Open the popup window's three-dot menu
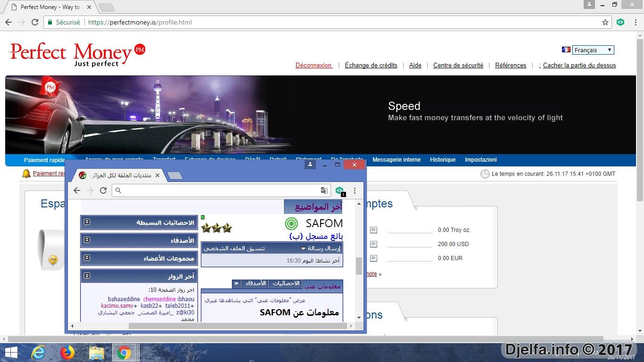The image size is (644, 362). [x=355, y=190]
